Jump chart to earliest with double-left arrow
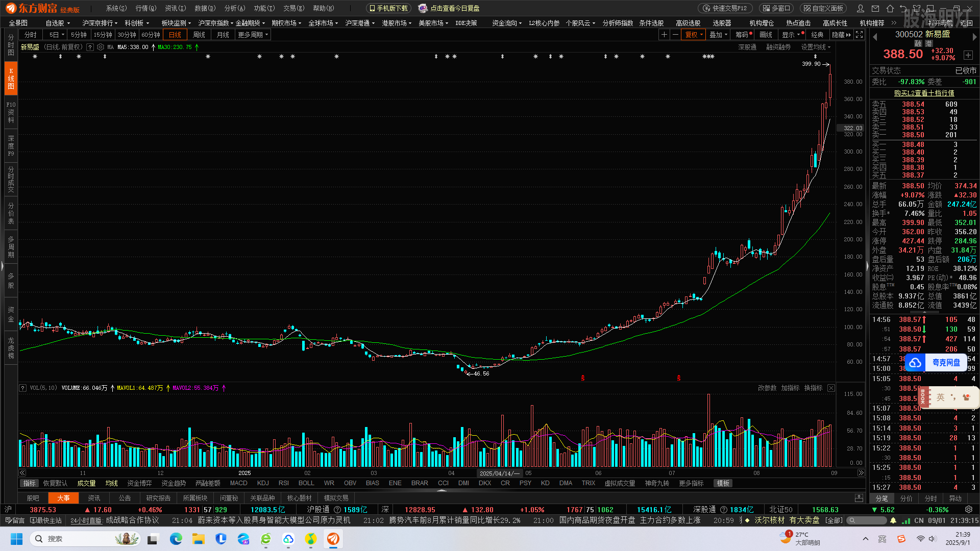Screen dimensions: 980x551 pos(22,473)
